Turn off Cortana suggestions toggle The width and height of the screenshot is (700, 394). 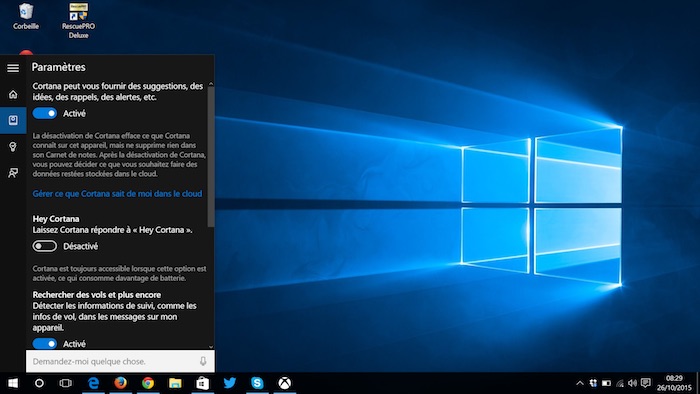45,113
